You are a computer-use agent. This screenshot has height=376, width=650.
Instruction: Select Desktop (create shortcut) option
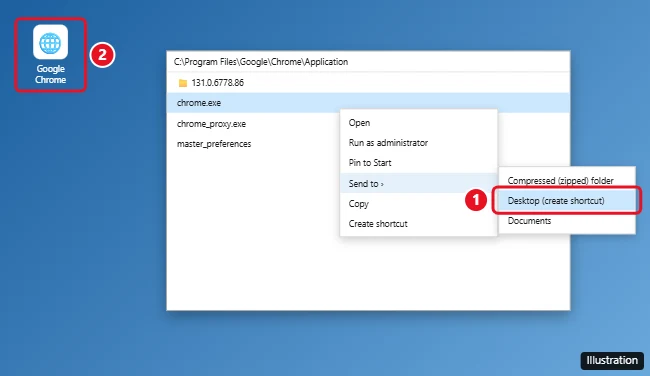click(x=567, y=201)
